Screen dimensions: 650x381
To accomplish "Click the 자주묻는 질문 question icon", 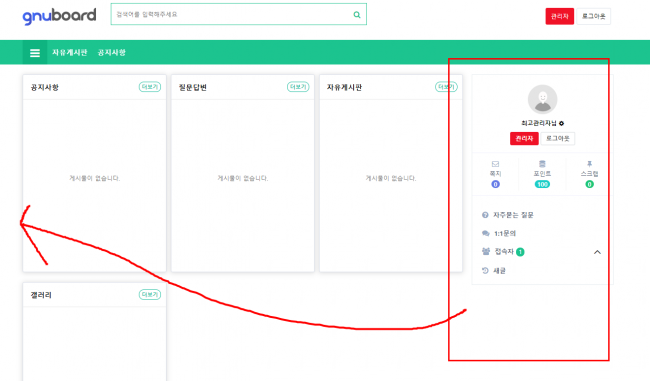I will (x=485, y=215).
